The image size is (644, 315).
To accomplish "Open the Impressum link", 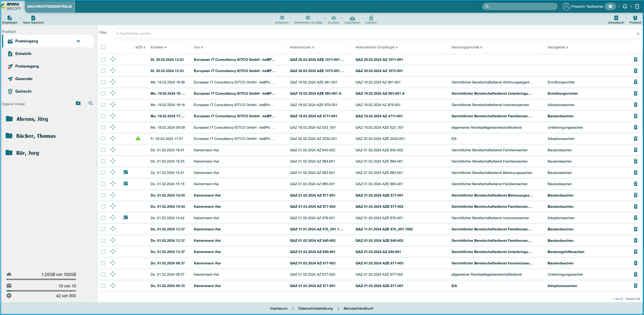I will [279, 308].
